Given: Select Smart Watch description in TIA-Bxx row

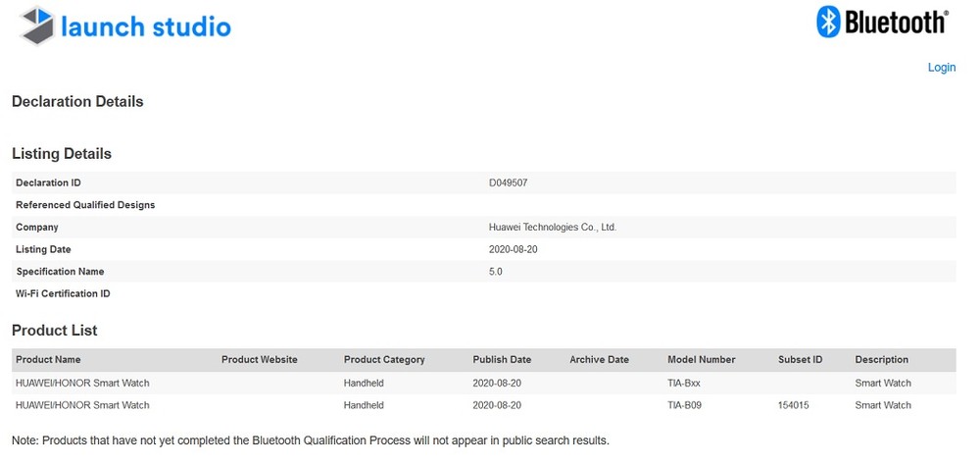Looking at the screenshot, I should 883,383.
